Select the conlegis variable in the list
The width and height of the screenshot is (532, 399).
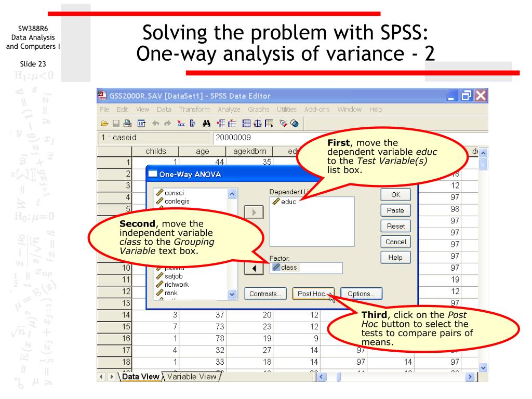(x=172, y=201)
